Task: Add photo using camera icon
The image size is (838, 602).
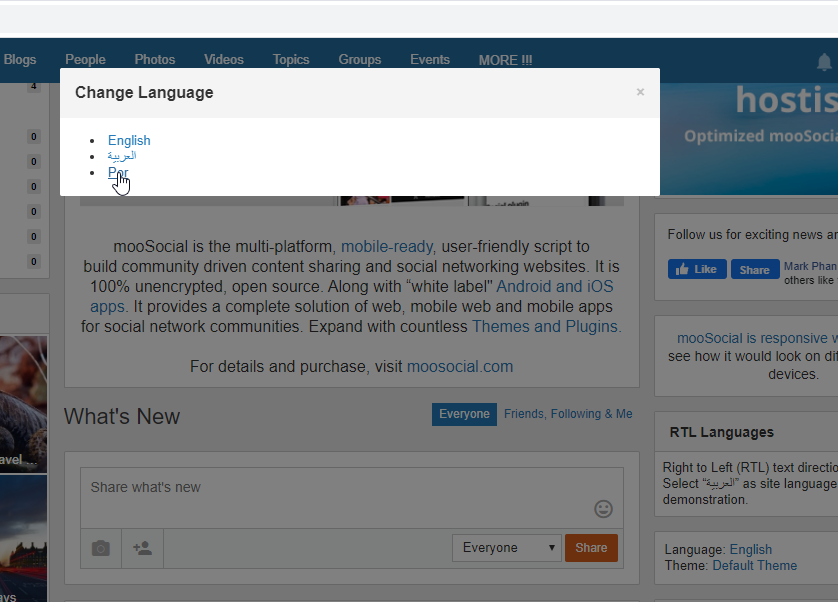Action: pos(100,548)
